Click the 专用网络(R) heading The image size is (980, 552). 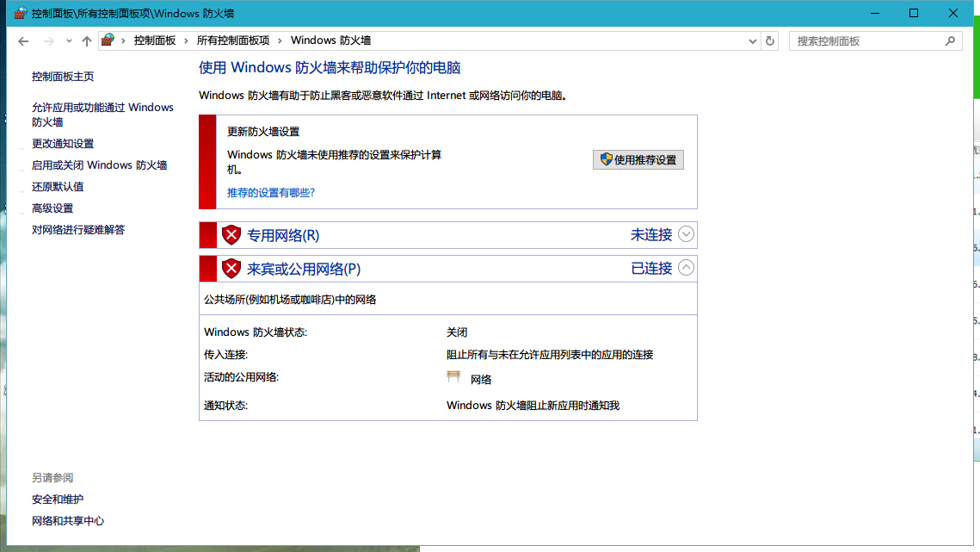tap(283, 235)
